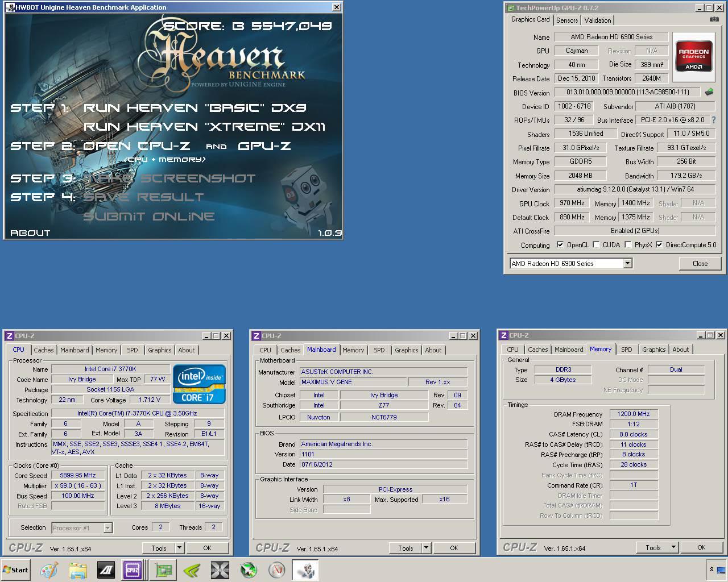Click the monitor icon in system tray
The width and height of the screenshot is (728, 582).
tap(721, 569)
